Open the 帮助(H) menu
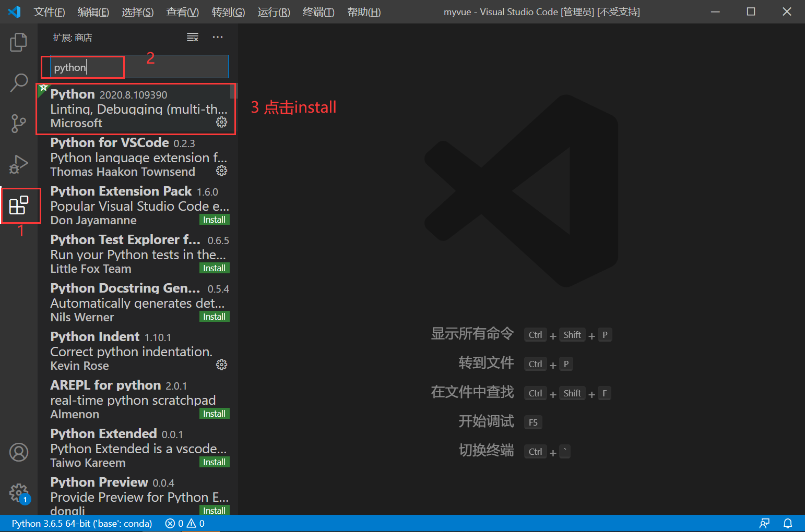The height and width of the screenshot is (532, 805). [x=364, y=12]
